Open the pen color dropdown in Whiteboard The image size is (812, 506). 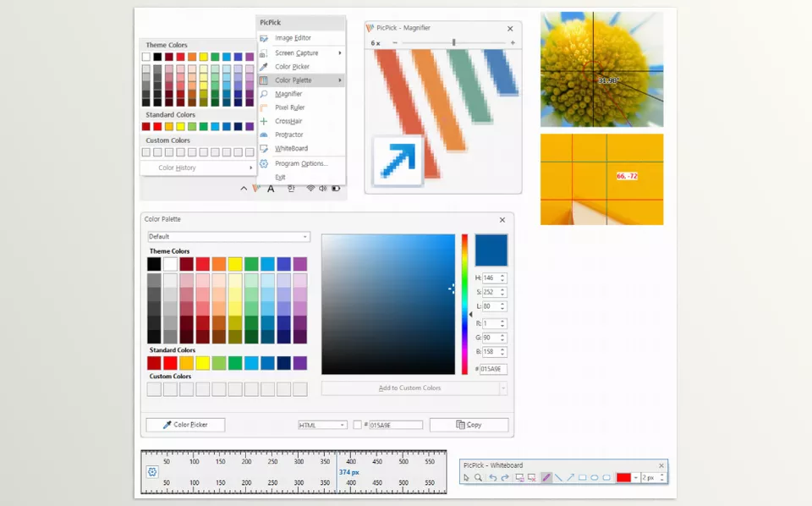click(636, 477)
